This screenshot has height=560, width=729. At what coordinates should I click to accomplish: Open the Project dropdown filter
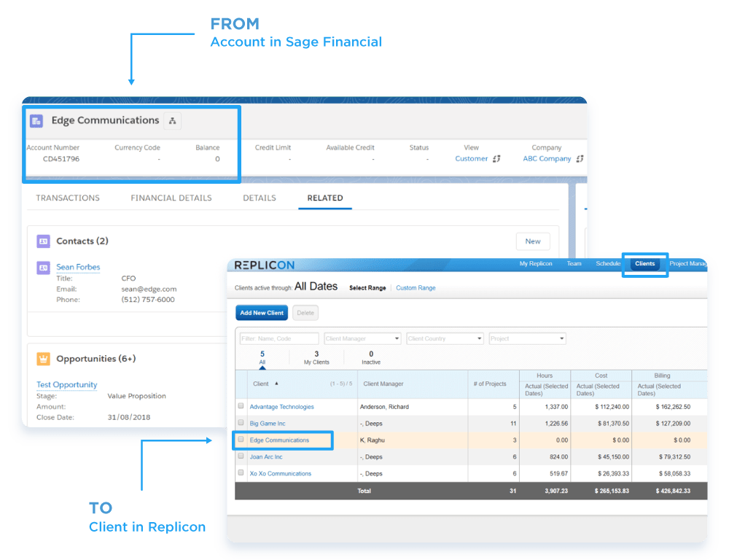(527, 338)
